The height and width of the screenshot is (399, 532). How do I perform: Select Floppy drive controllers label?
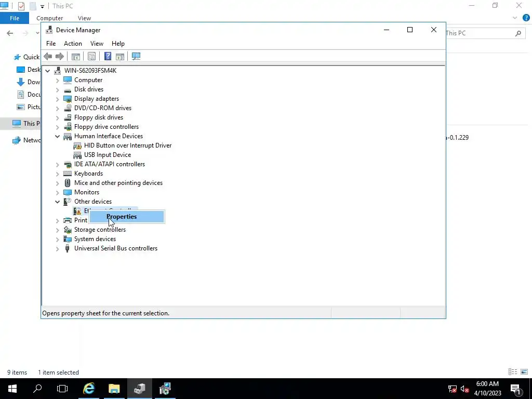click(106, 127)
